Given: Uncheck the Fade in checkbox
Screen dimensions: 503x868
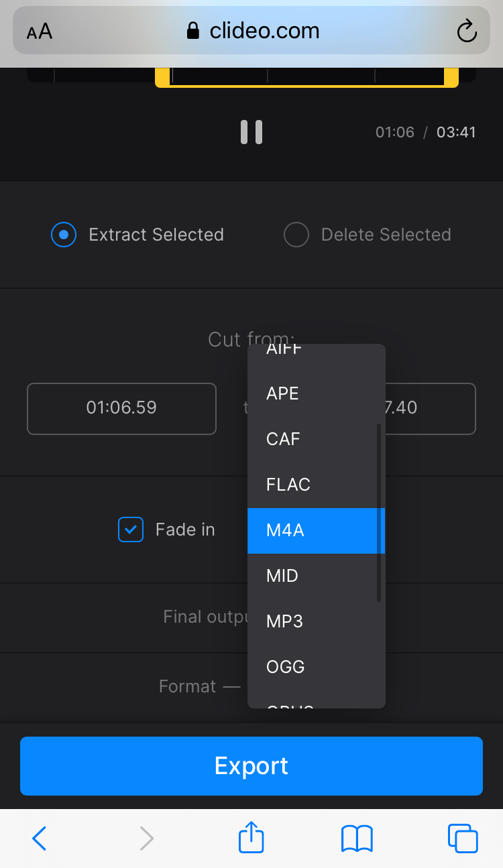Looking at the screenshot, I should coord(130,530).
